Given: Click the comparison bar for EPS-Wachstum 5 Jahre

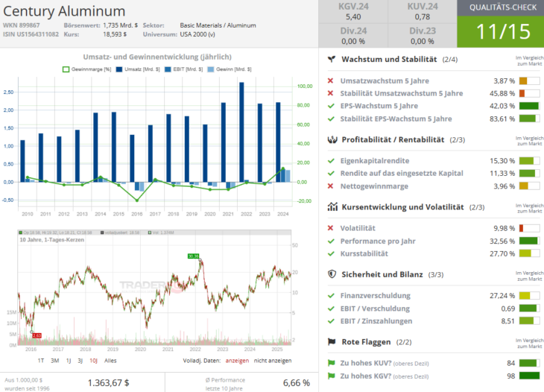Looking at the screenshot, I should 529,106.
